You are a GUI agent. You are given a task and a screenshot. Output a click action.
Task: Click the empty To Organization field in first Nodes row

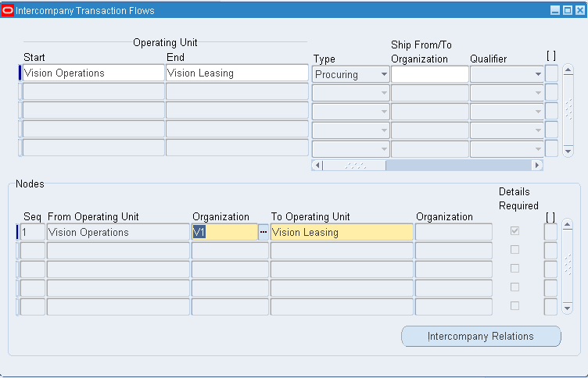pos(454,232)
